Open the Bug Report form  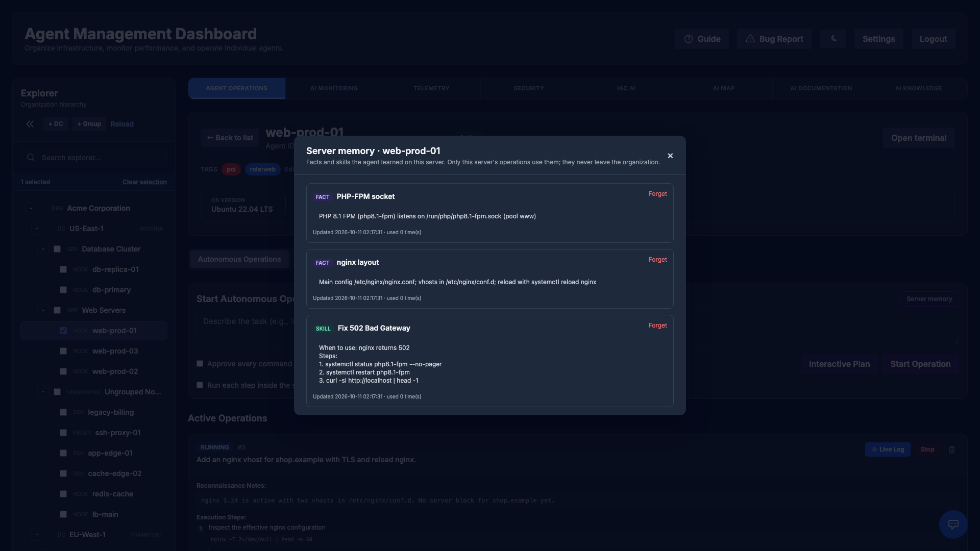774,39
